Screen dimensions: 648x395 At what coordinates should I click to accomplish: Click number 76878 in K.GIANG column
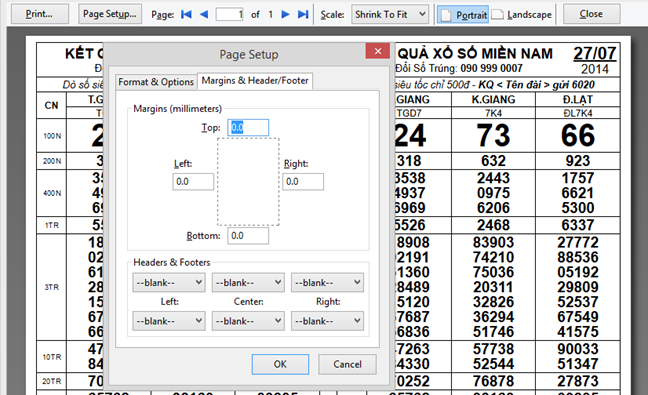point(493,381)
